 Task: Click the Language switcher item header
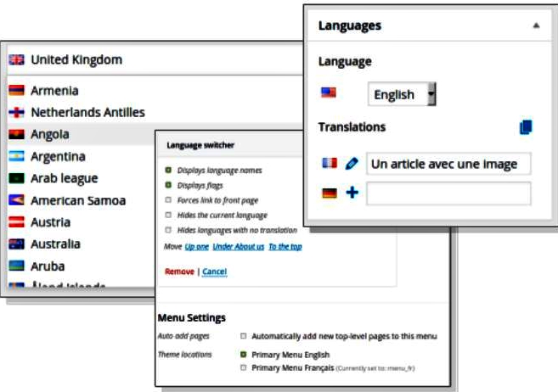tap(231, 145)
